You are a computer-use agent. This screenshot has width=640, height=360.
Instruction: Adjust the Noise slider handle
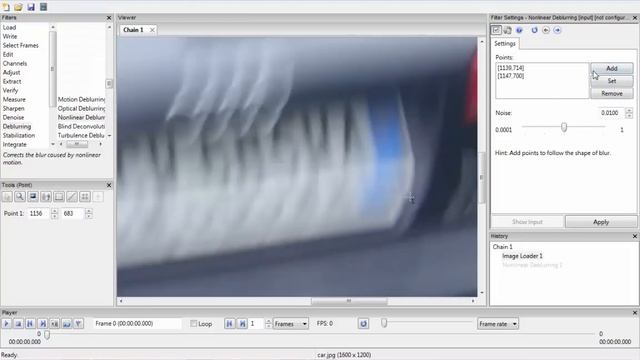[x=564, y=127]
